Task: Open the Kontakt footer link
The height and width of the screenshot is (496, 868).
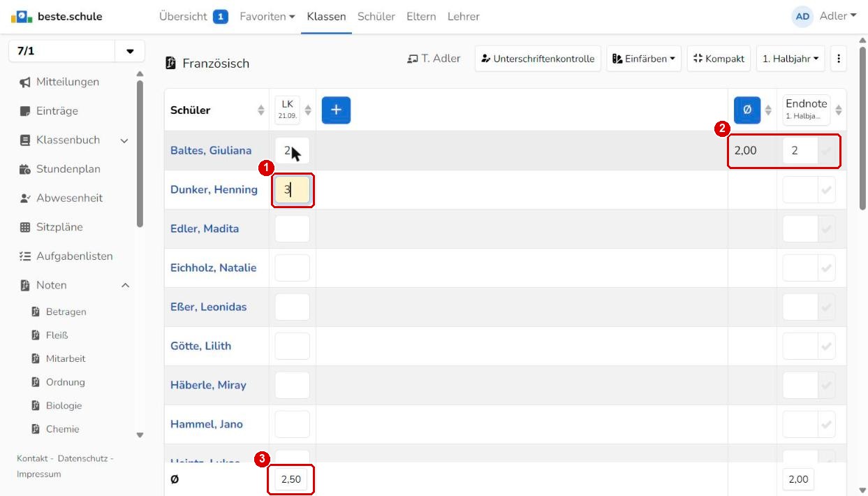Action: pyautogui.click(x=32, y=458)
